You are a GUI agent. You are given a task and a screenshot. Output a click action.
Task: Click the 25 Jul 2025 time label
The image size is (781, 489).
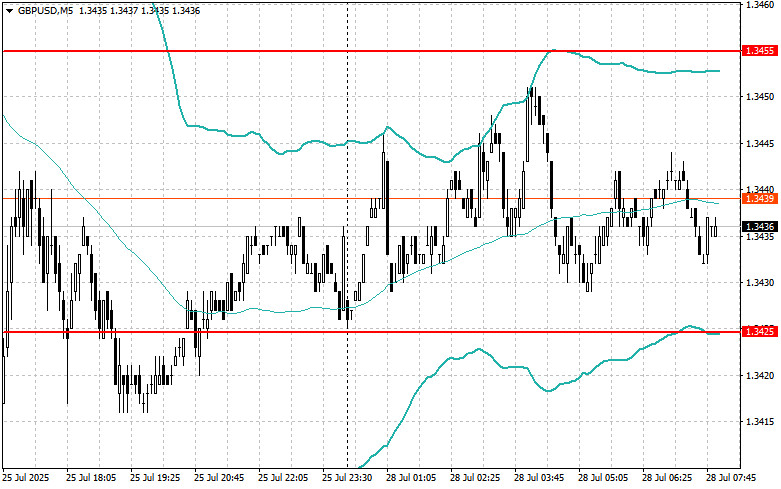pos(26,478)
